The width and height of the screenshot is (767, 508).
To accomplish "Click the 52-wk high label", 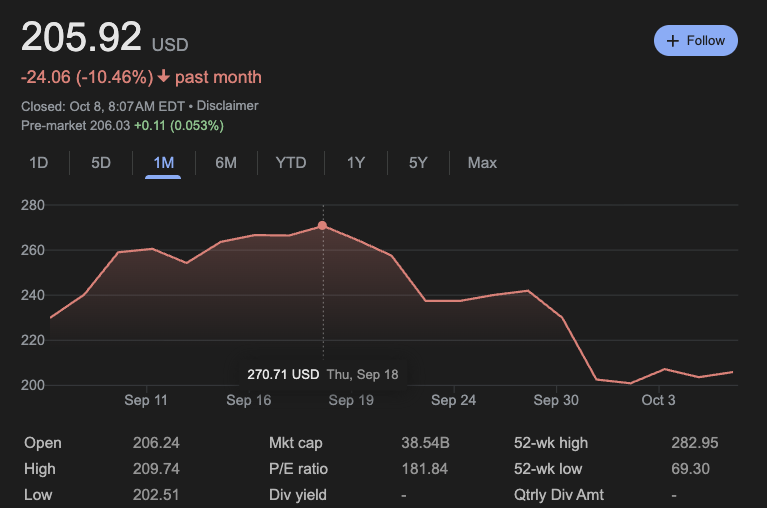I will [x=551, y=443].
